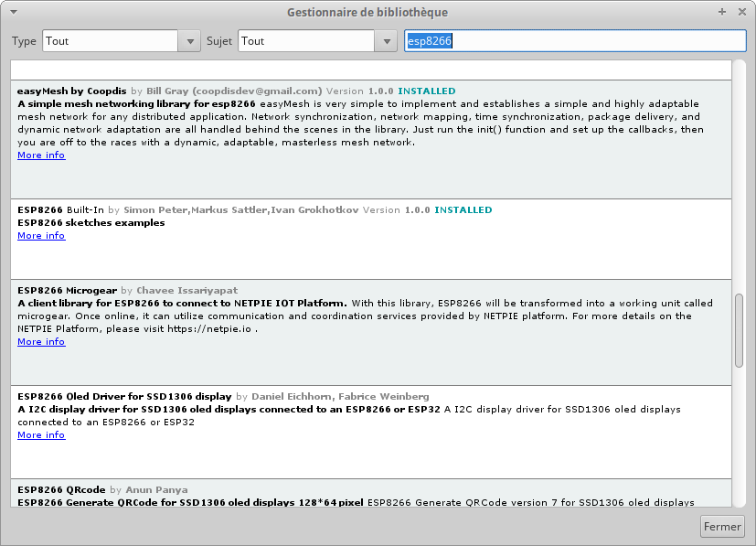Open More info link for ESP8266 Microgear

[41, 341]
